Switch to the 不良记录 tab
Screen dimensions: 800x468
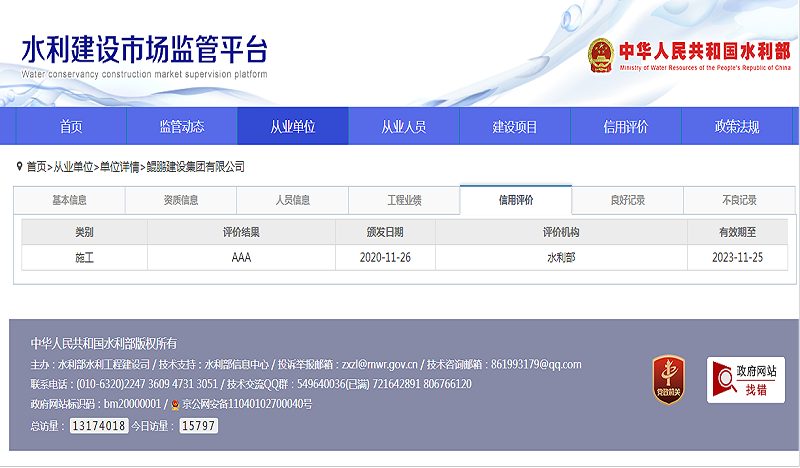pos(739,200)
